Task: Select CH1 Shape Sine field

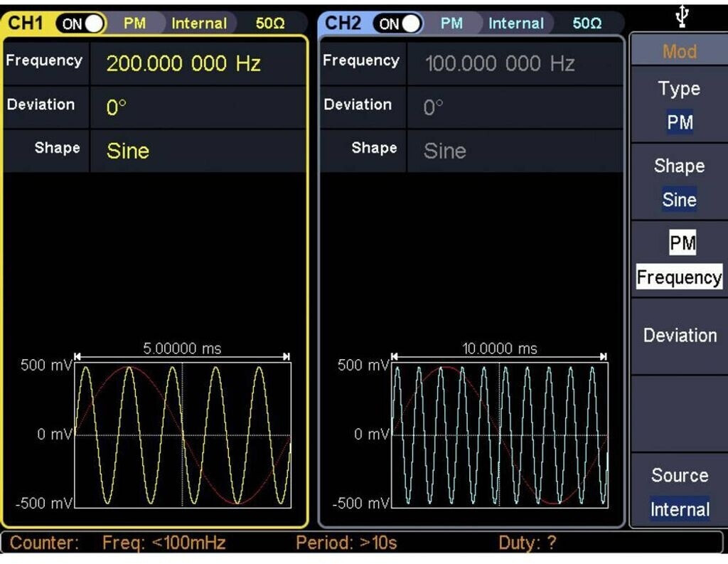Action: click(x=128, y=151)
